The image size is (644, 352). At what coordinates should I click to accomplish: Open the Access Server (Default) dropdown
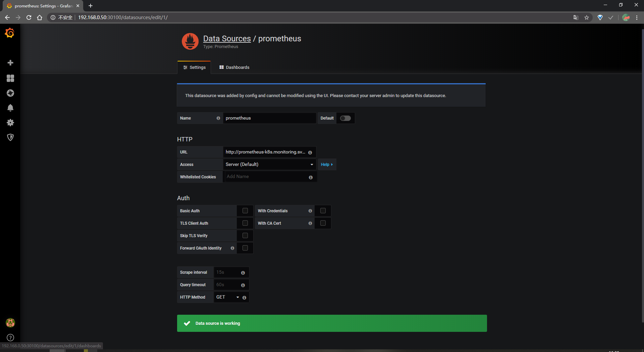(270, 164)
